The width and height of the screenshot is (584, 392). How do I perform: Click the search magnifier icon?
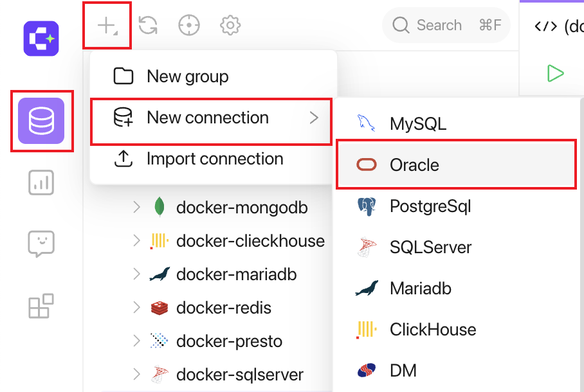pyautogui.click(x=401, y=25)
